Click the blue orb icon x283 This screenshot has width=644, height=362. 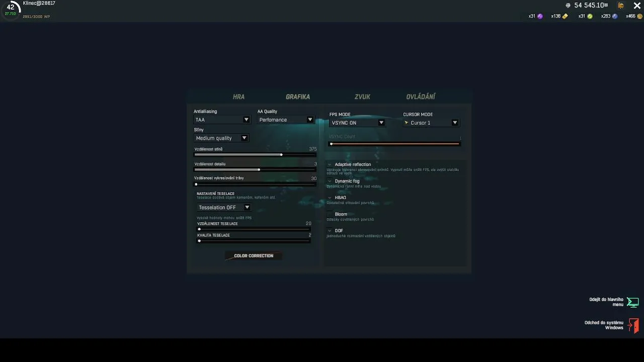coord(615,16)
